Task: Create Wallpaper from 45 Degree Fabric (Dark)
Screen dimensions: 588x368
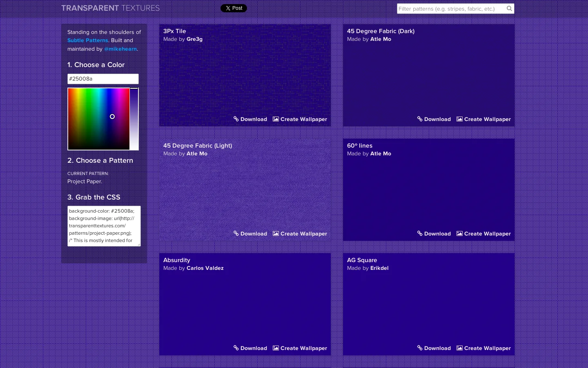Action: point(483,119)
